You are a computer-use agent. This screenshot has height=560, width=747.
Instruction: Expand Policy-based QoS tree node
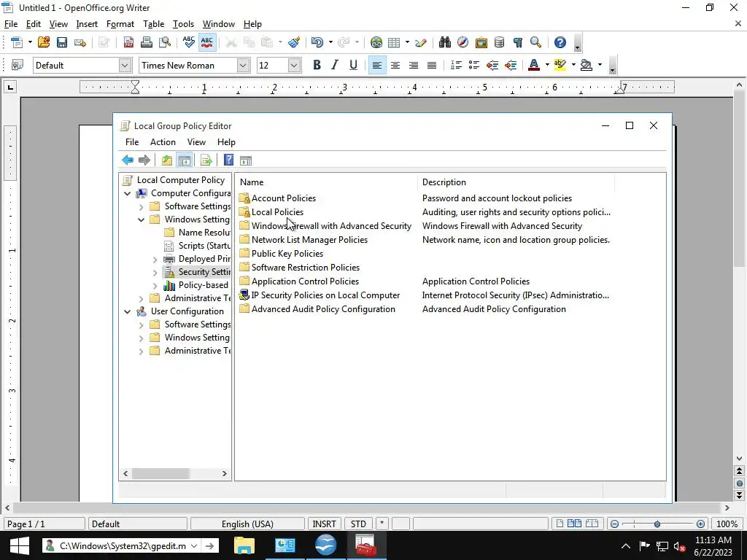(x=155, y=286)
